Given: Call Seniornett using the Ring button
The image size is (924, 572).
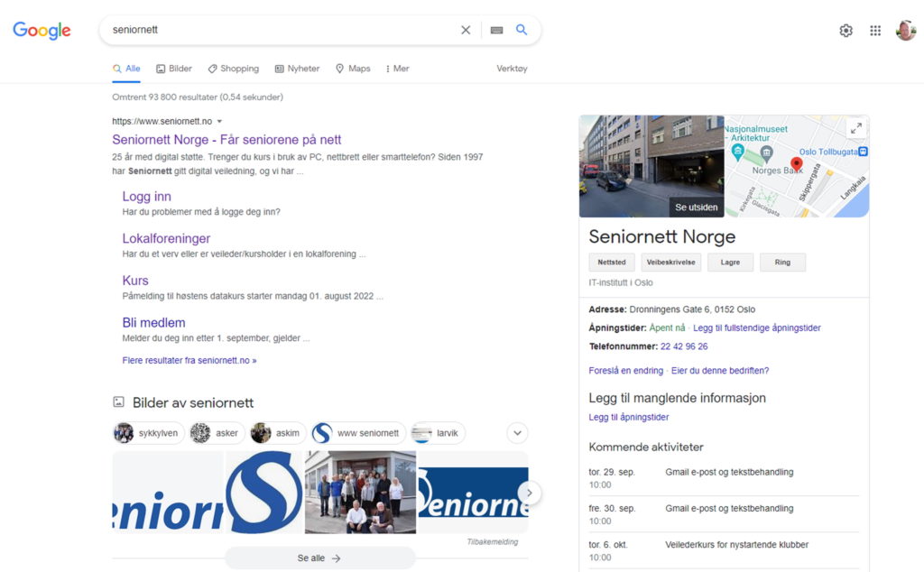Looking at the screenshot, I should coord(782,262).
